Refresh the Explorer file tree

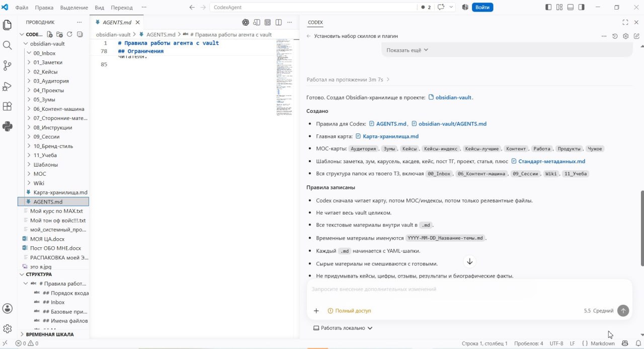(69, 34)
